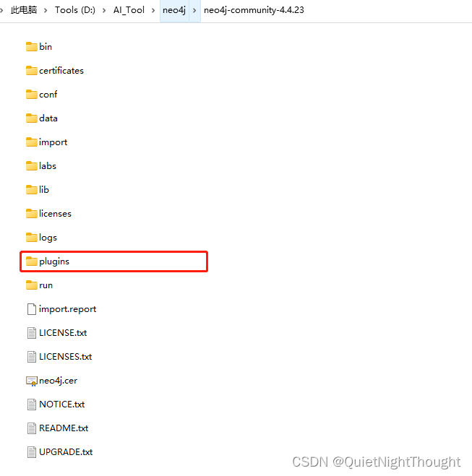Screen dimensions: 472x476
Task: Click the neo4j.cer certificate file icon
Action: click(x=32, y=381)
